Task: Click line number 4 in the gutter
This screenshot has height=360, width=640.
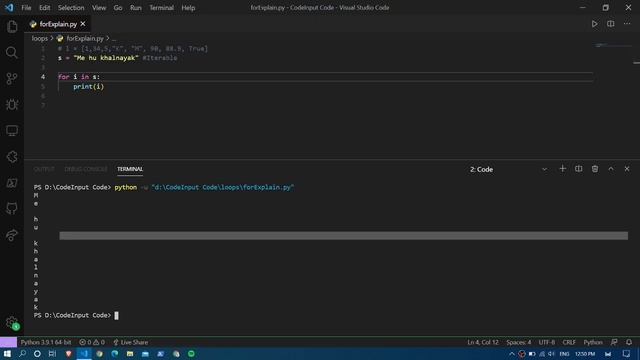Action: point(43,77)
